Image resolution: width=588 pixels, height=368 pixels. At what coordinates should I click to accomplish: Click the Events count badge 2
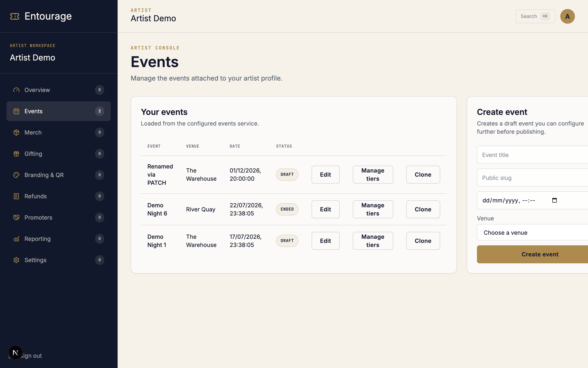click(x=100, y=111)
